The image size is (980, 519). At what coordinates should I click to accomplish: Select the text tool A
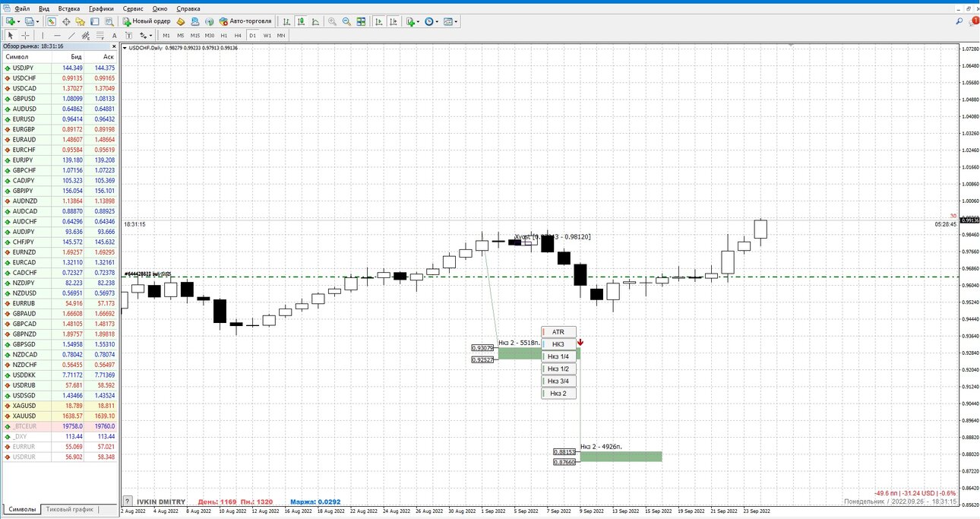(x=114, y=35)
